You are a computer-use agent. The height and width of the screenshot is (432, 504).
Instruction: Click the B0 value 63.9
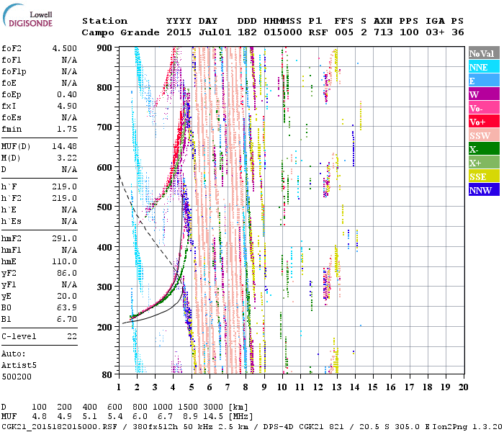(67, 307)
